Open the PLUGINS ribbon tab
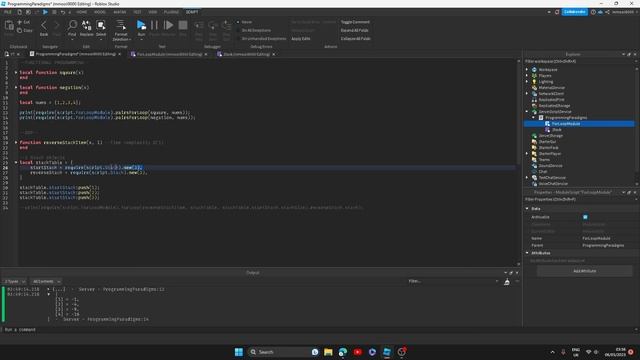 click(171, 12)
